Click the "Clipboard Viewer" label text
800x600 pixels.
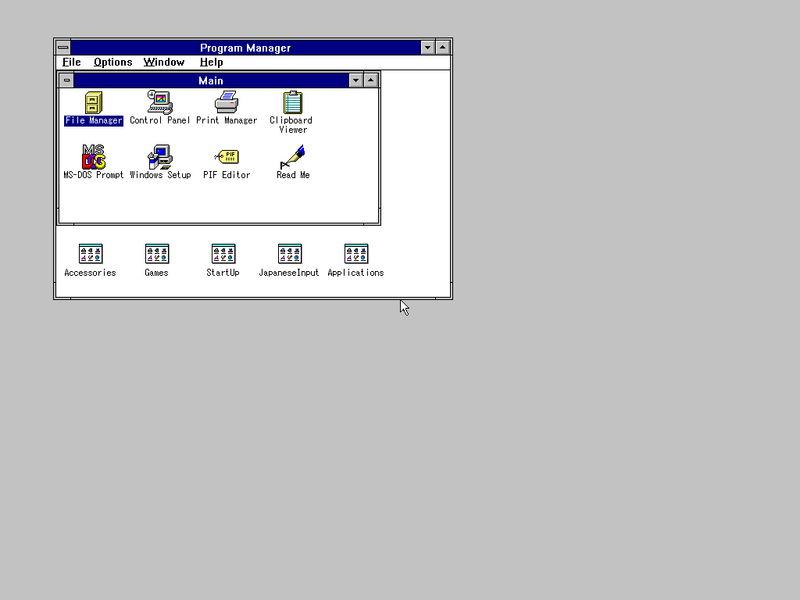pos(291,125)
